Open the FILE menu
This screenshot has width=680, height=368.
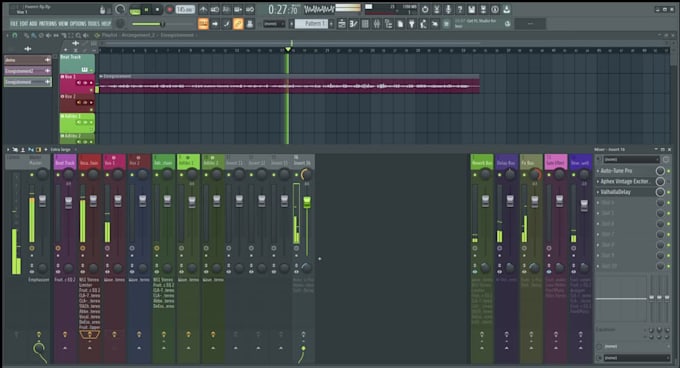pos(14,23)
